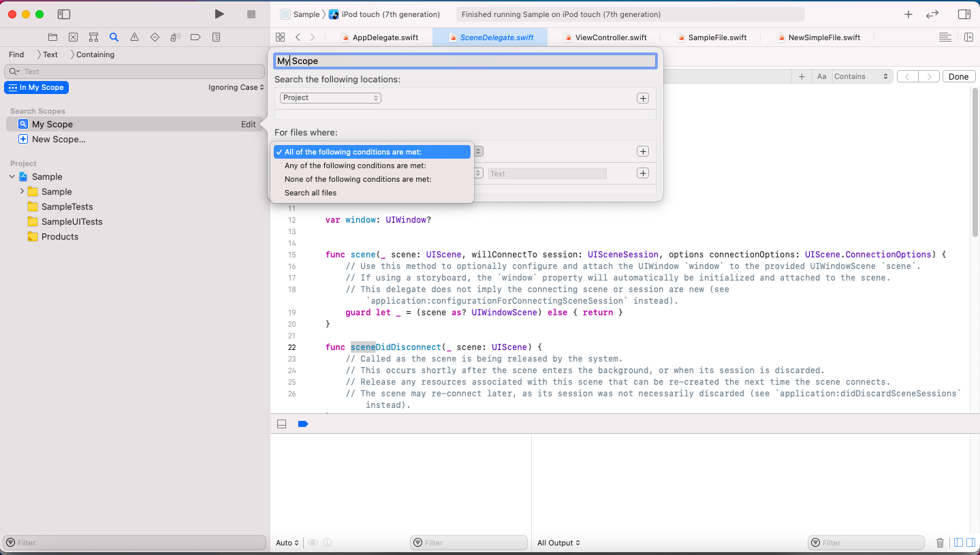This screenshot has width=980, height=555.
Task: Open the Project location dropdown
Action: 330,98
